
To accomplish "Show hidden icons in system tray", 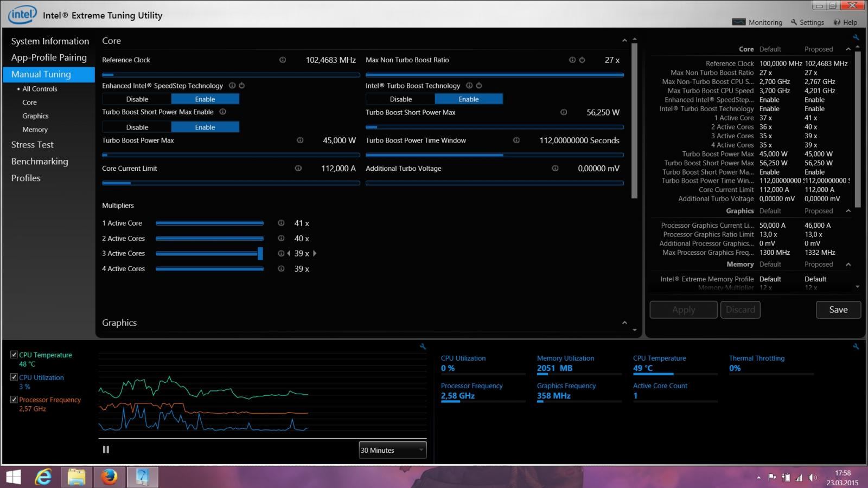I will [x=758, y=478].
